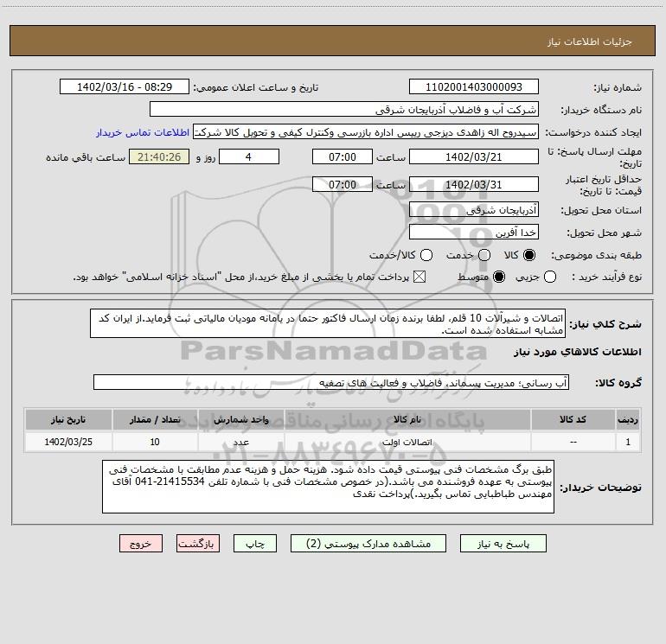Click the row number cell 1

[x=628, y=442]
